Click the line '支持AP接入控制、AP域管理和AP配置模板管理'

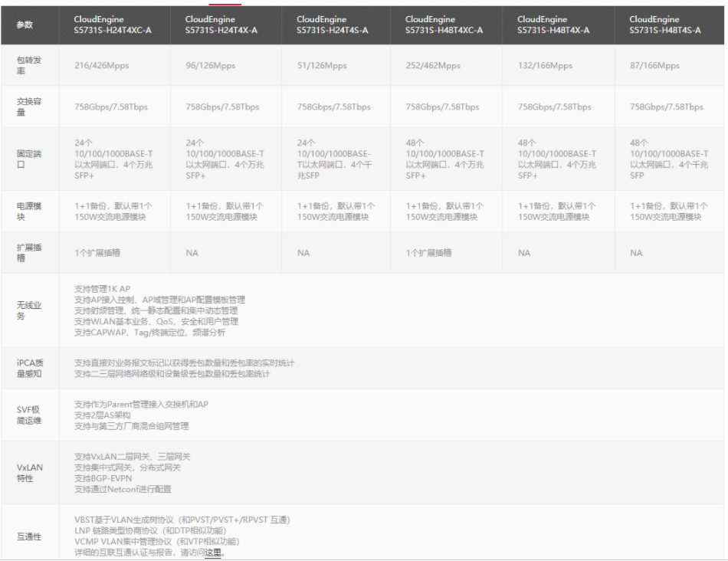(x=159, y=300)
